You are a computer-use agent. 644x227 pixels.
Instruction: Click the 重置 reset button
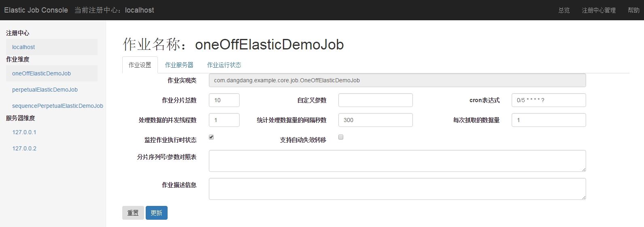point(133,213)
